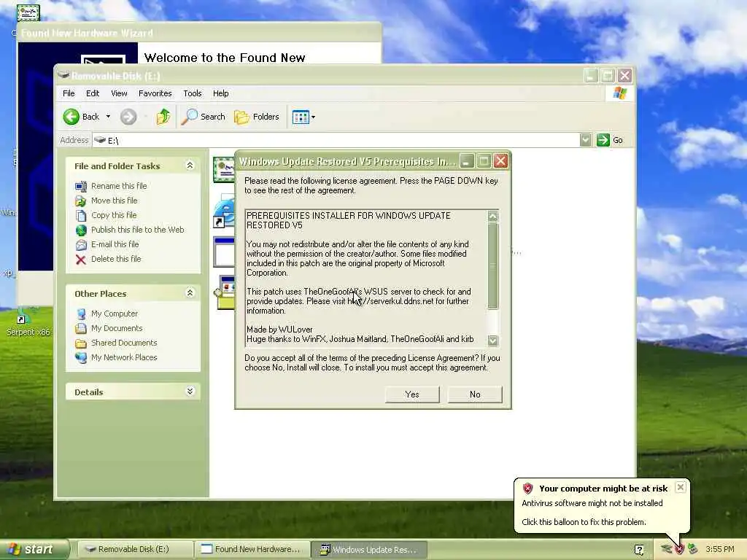Image resolution: width=747 pixels, height=560 pixels.
Task: Click the green Back arrow icon
Action: pyautogui.click(x=71, y=117)
